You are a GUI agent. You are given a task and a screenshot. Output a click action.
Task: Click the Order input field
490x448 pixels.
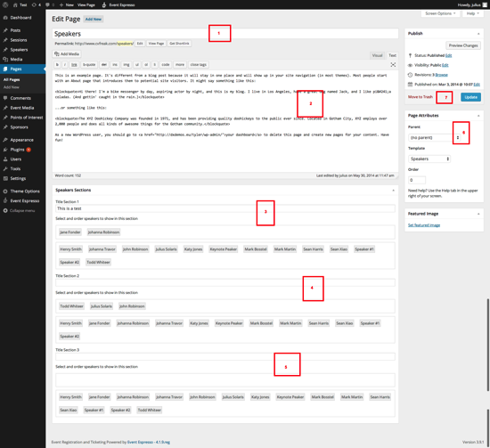tap(417, 180)
